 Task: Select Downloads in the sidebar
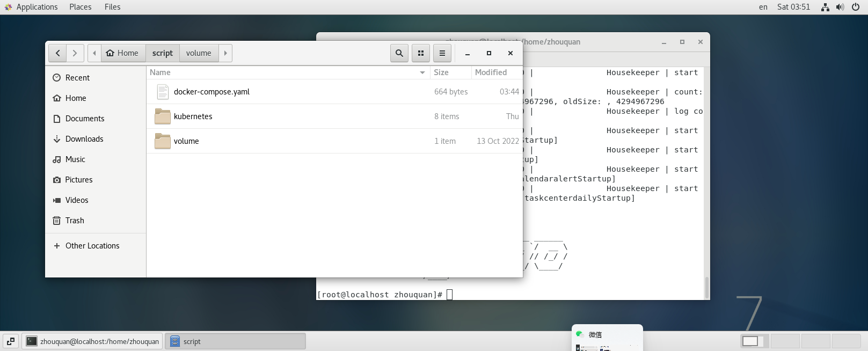click(84, 139)
